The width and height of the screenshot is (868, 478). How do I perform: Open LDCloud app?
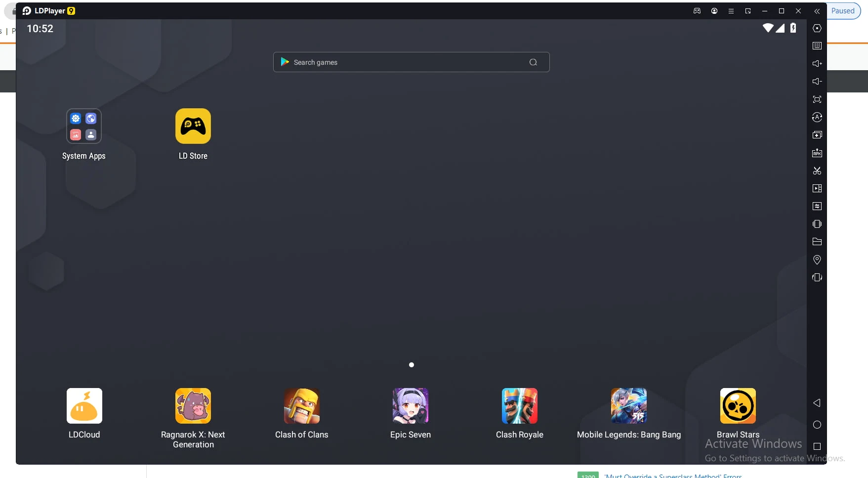click(84, 406)
